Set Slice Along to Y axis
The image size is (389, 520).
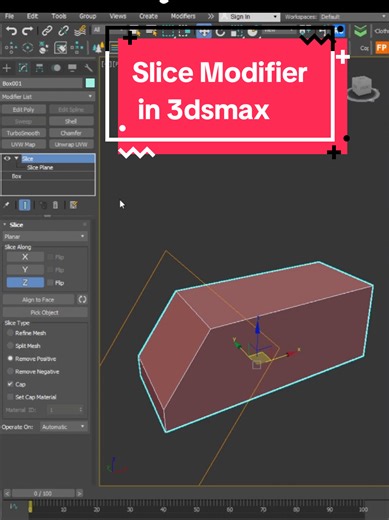(25, 270)
